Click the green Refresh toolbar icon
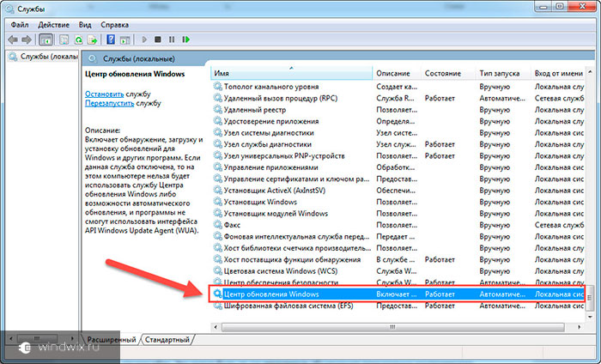This screenshot has width=601, height=364. [x=79, y=39]
